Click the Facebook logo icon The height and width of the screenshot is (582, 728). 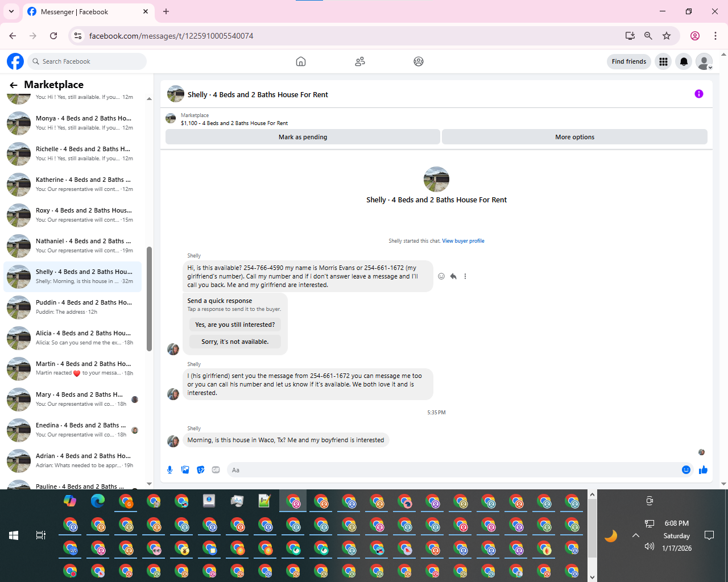(15, 61)
